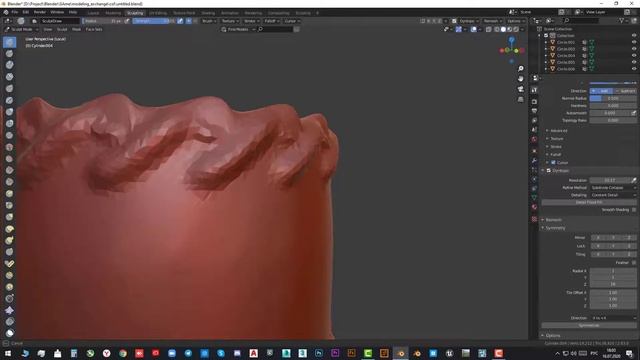Open the File menu
This screenshot has width=640, height=360.
[15, 12]
